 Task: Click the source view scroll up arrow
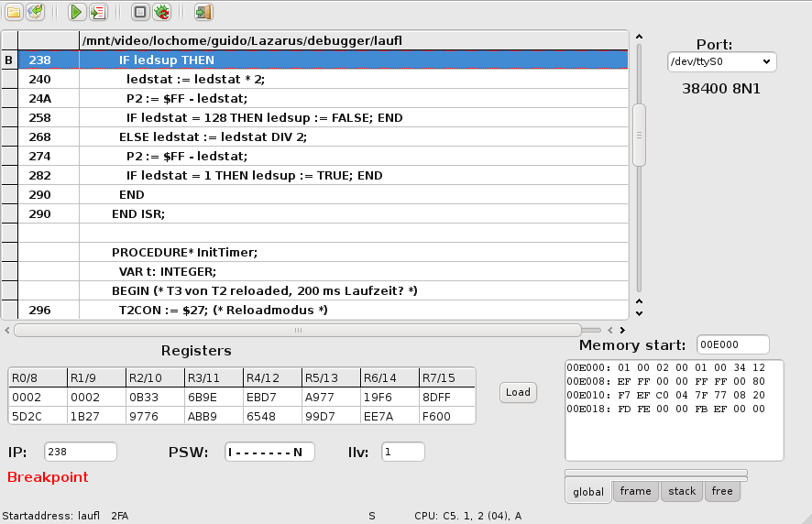click(x=639, y=37)
